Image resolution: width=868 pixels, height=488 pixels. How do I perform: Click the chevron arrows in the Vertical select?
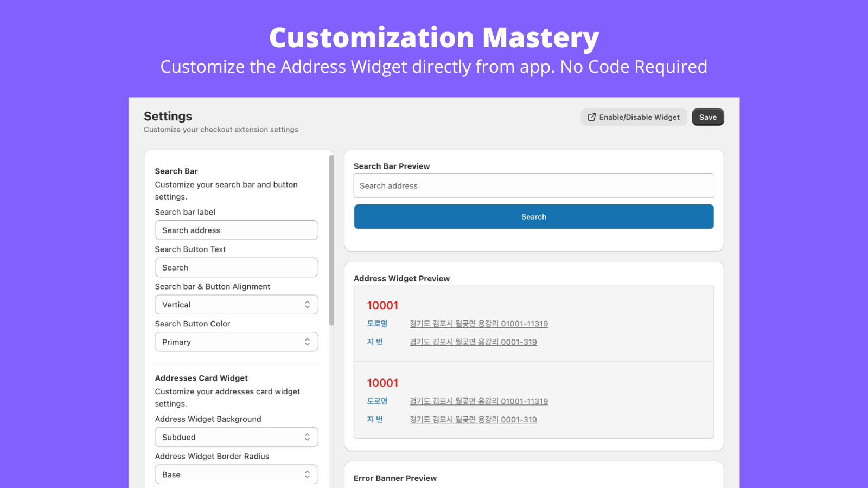click(x=307, y=305)
